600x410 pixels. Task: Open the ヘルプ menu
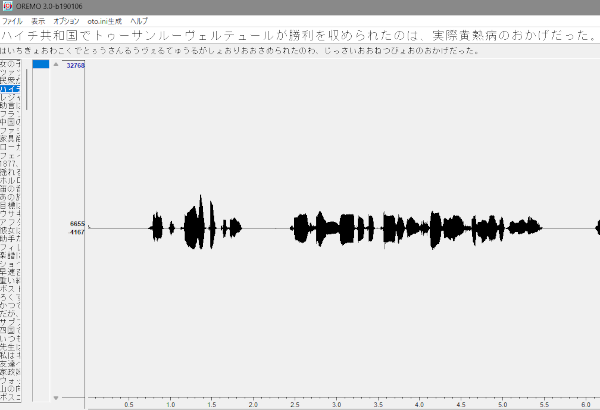[139, 21]
